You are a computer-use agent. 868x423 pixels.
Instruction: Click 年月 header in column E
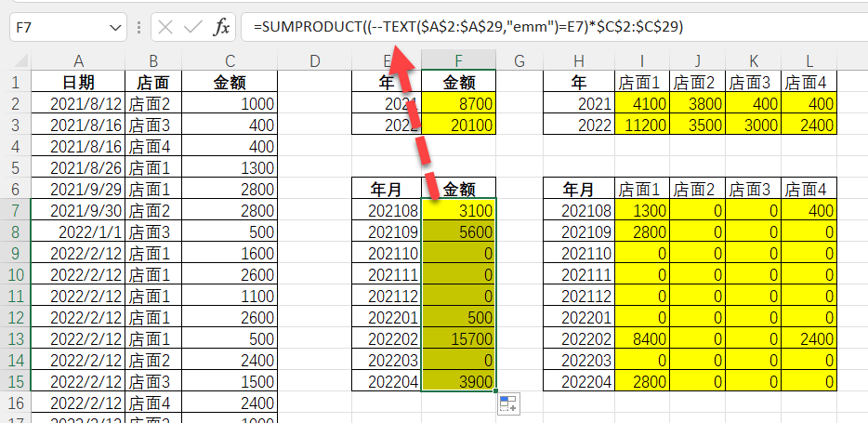coord(387,189)
